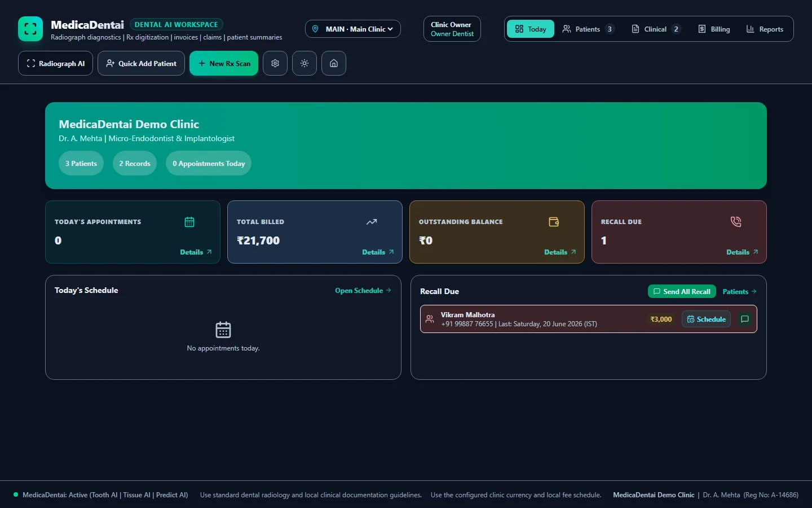Click the person icon beside Vikram Malhotra
This screenshot has width=812, height=508.
[x=430, y=319]
